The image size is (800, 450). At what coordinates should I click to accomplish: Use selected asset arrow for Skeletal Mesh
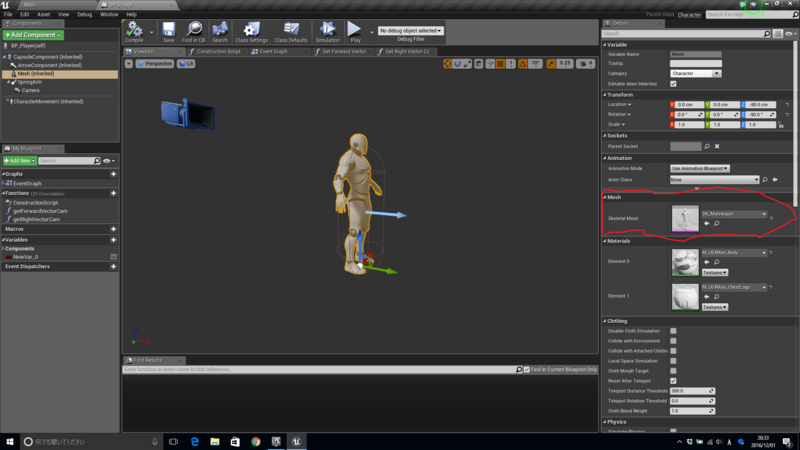(707, 223)
